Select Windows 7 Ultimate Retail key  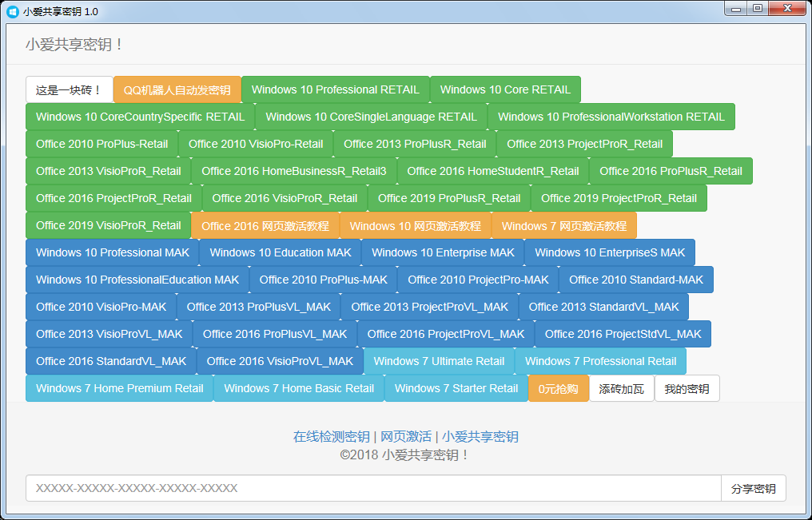pos(439,361)
